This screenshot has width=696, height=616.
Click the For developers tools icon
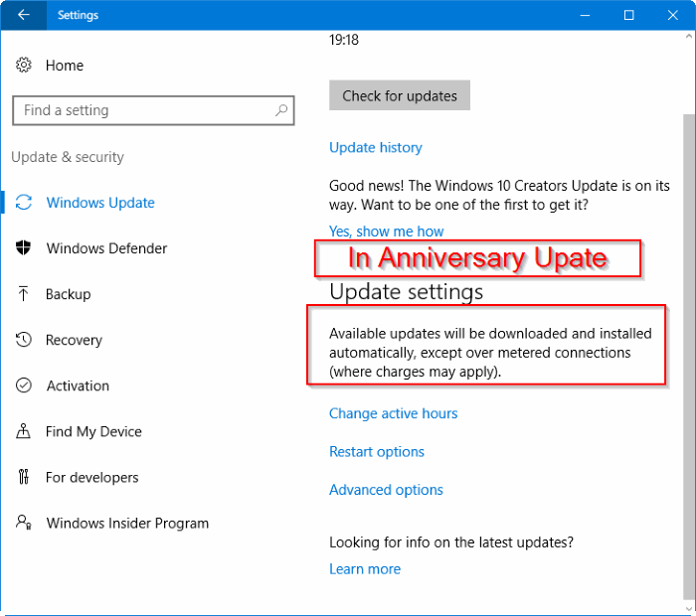click(x=24, y=477)
